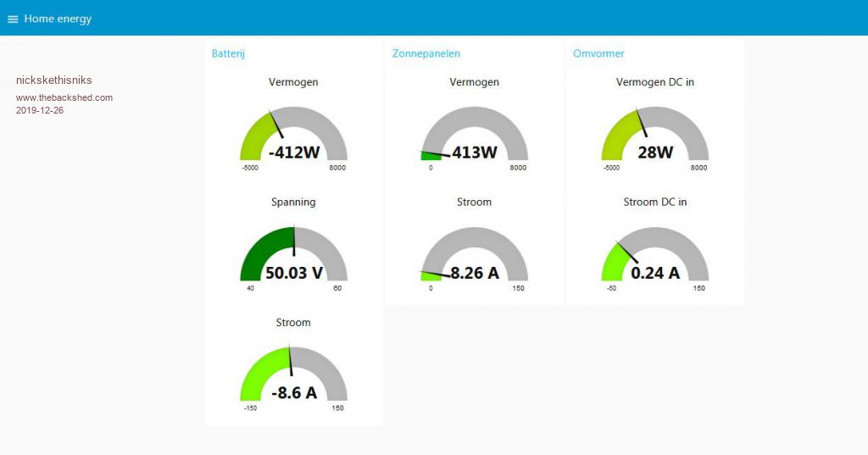Click the Vermogen label in the Zonnepanelen panel
The height and width of the screenshot is (455, 868).
474,82
